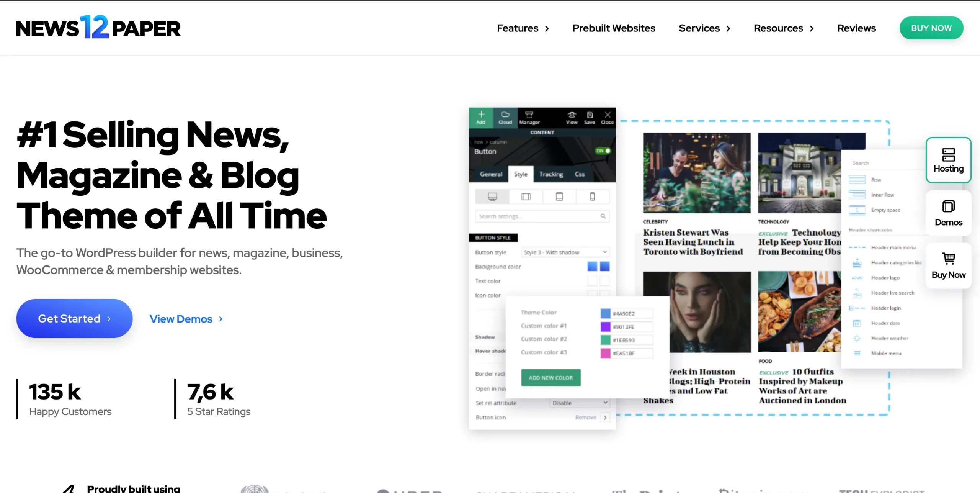Click the Food article thumbnail

(800, 312)
